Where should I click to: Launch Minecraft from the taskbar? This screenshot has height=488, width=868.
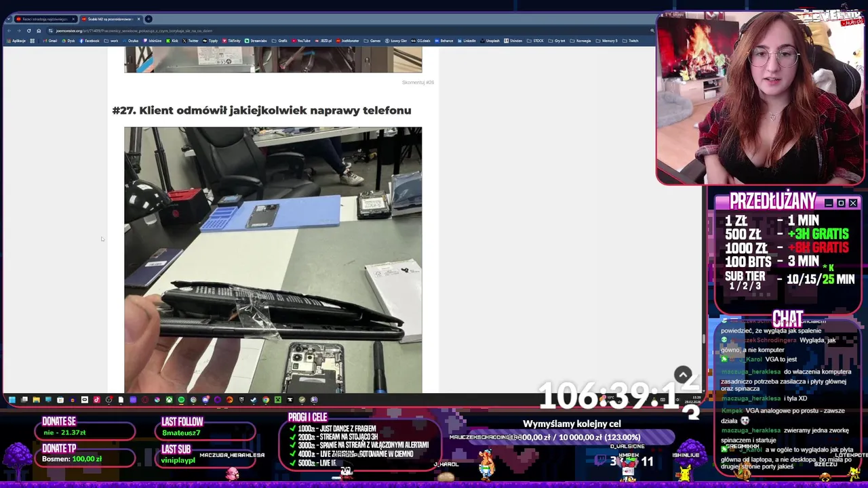pyautogui.click(x=278, y=400)
